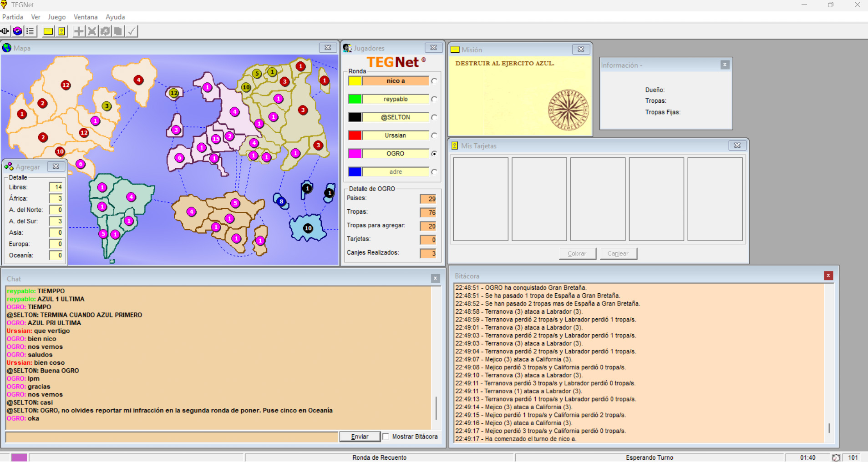Select the radio button beside adre
Image resolution: width=868 pixels, height=462 pixels.
tap(434, 172)
